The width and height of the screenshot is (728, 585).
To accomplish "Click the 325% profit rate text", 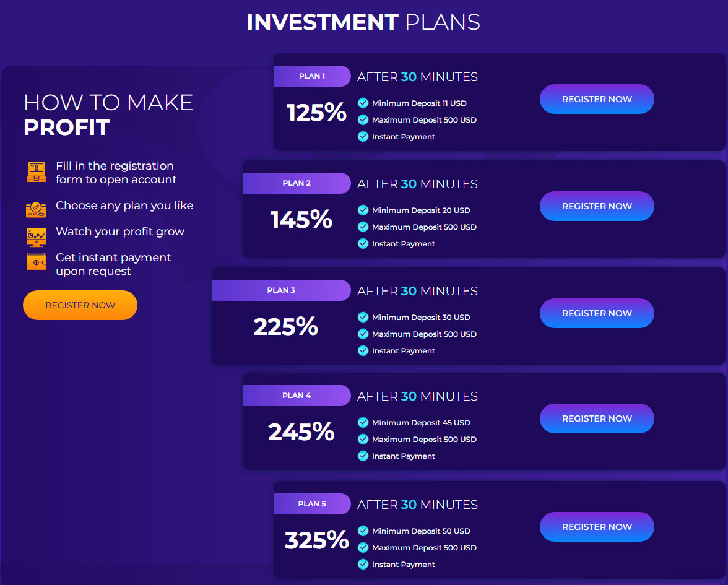I will click(x=317, y=540).
